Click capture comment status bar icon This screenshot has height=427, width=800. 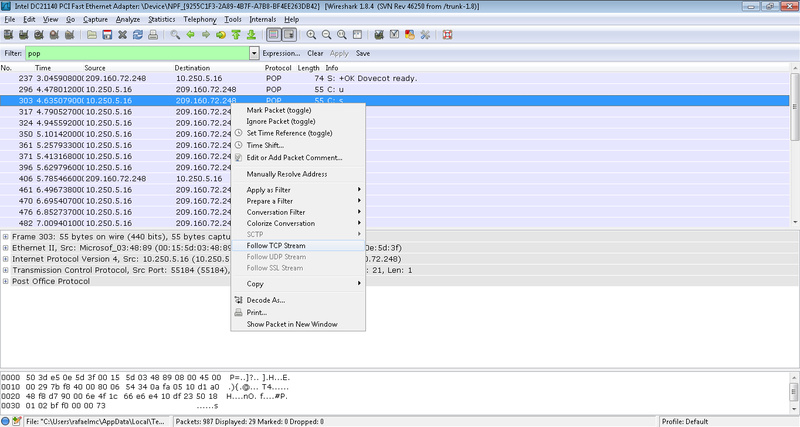pos(17,421)
